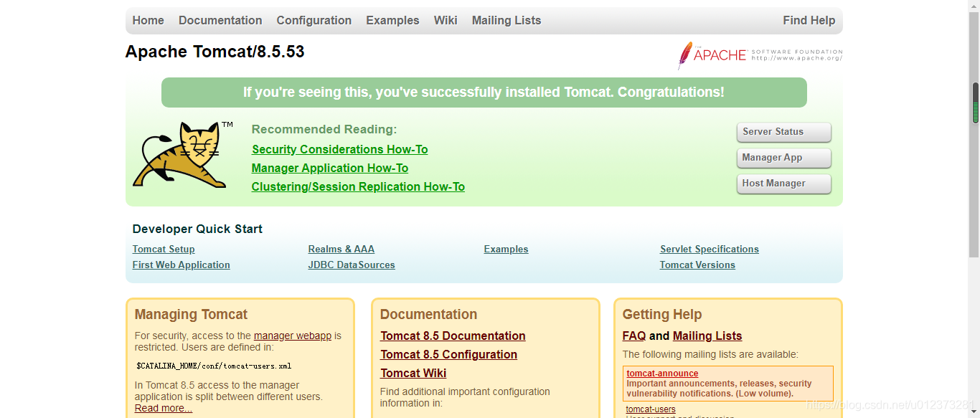Open the Tomcat Versions link
Image resolution: width=980 pixels, height=418 pixels.
[697, 265]
